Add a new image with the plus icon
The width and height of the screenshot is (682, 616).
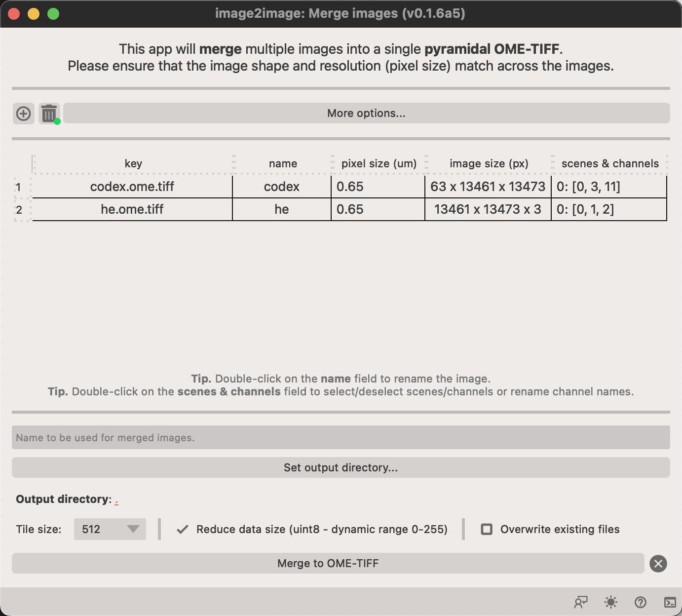pyautogui.click(x=23, y=113)
